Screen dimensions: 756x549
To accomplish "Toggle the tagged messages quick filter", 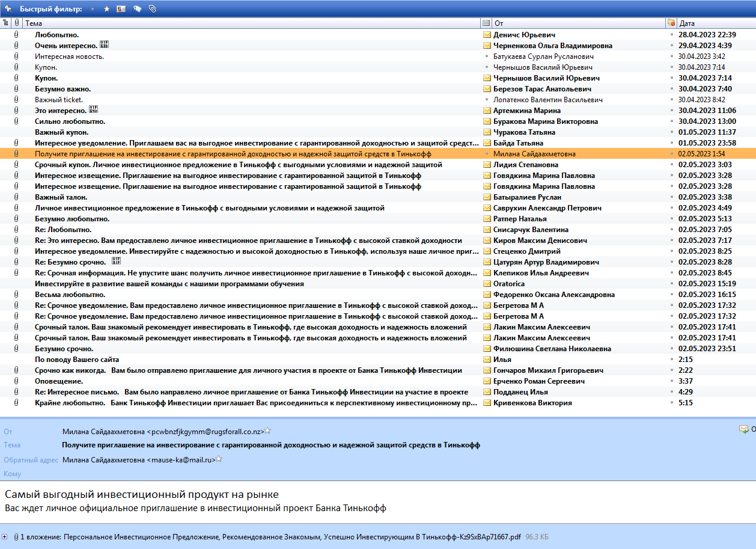I will pos(137,9).
